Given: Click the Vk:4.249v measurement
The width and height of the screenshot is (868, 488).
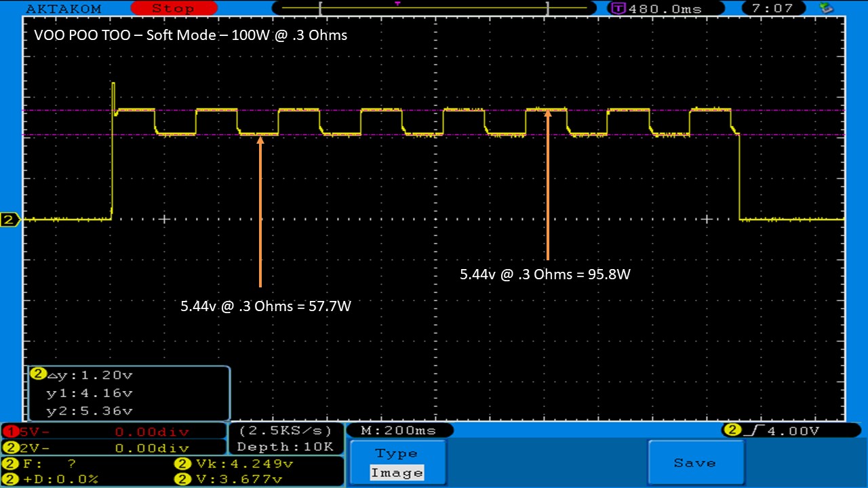Looking at the screenshot, I should (234, 464).
